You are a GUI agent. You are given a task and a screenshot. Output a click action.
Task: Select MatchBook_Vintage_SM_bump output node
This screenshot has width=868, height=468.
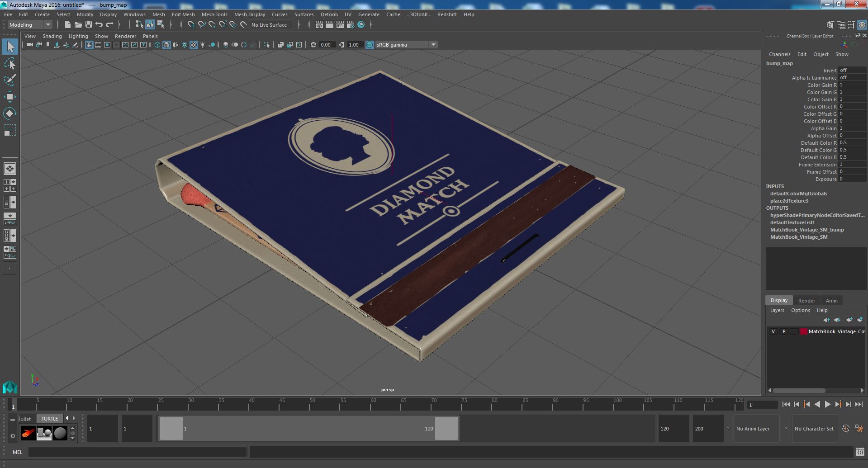(x=807, y=230)
